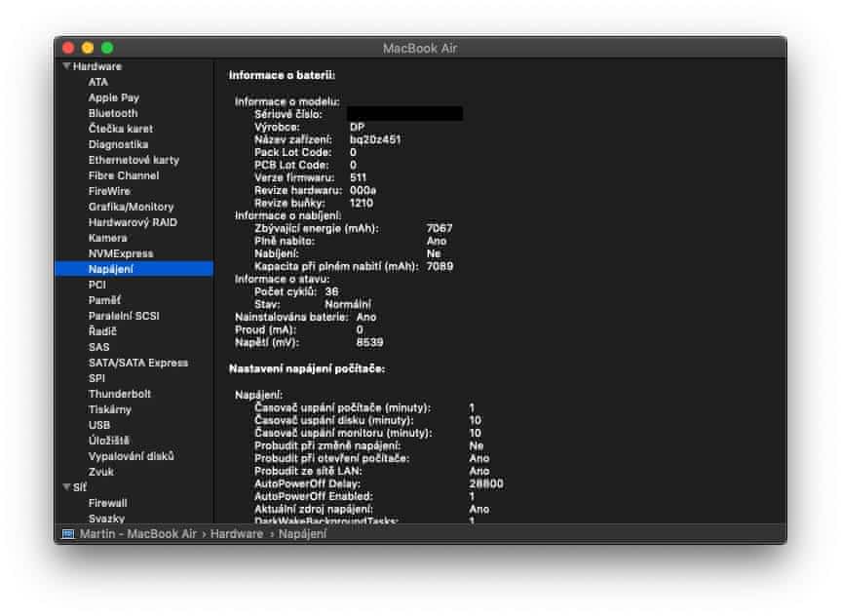Click the computer icon in path bar
Viewport: 841px width, 616px height.
[68, 534]
